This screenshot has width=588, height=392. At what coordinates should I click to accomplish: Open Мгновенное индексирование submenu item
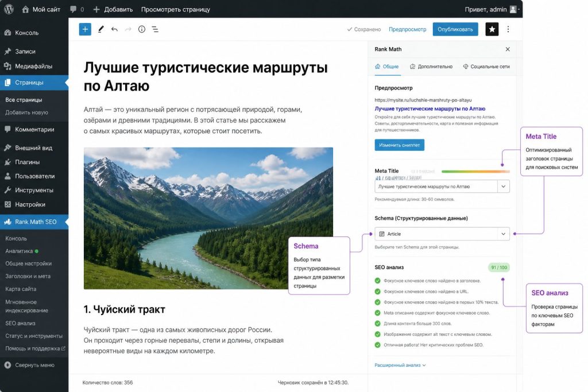[26, 306]
